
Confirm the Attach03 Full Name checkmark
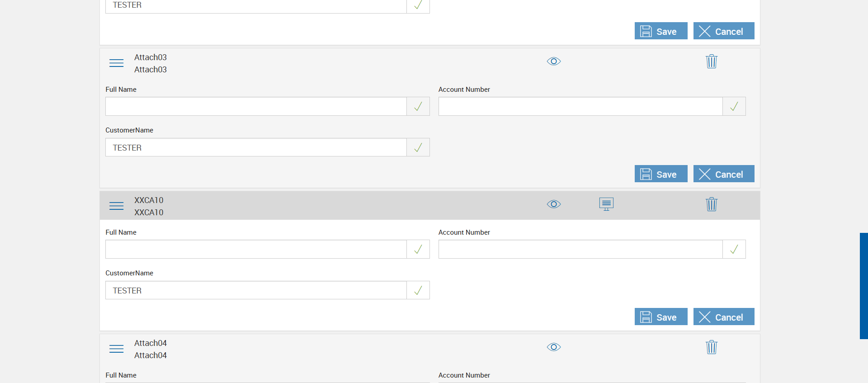pyautogui.click(x=418, y=107)
